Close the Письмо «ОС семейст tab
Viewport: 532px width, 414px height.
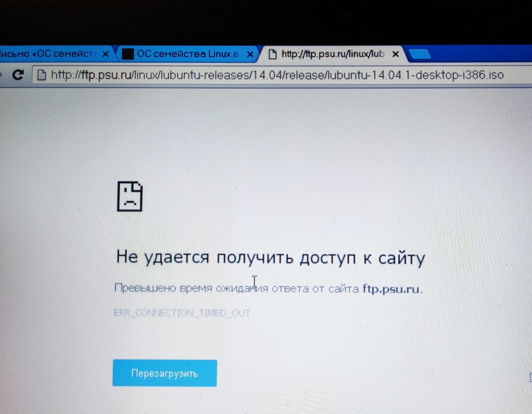click(x=106, y=54)
